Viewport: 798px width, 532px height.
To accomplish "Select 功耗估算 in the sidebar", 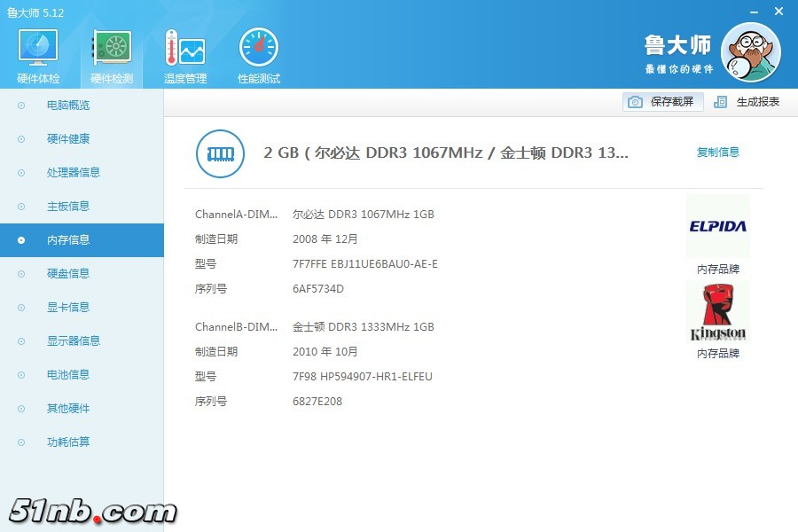I will 68,442.
